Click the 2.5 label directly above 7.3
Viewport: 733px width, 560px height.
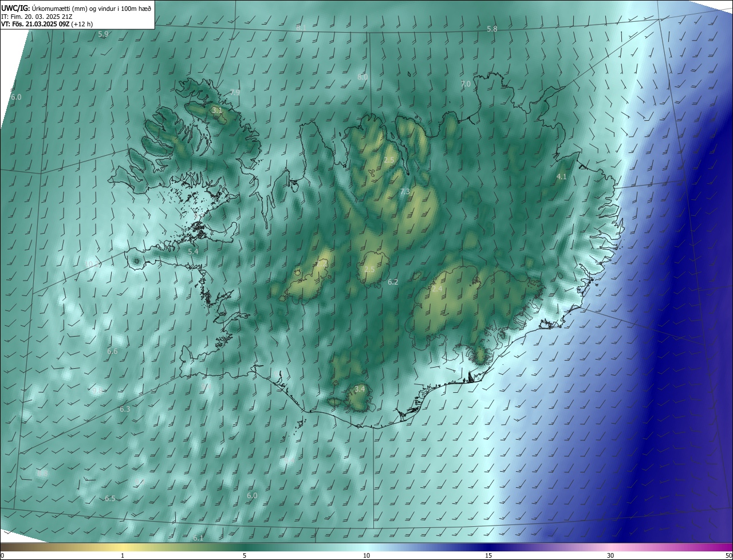tap(389, 160)
